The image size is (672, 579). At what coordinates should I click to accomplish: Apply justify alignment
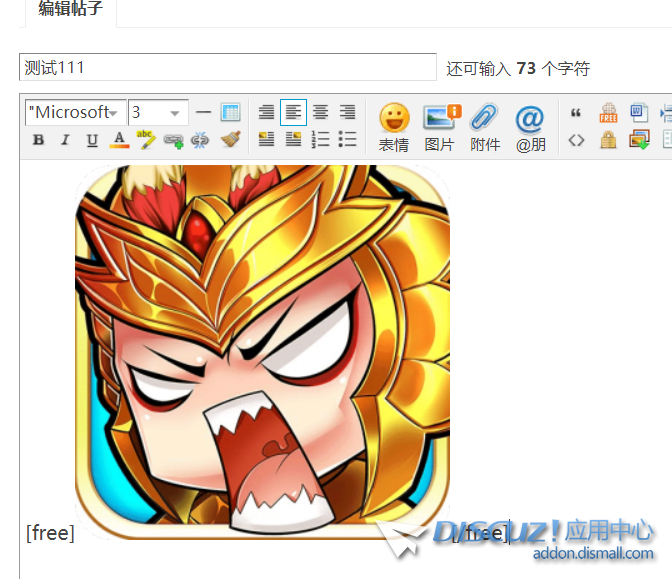coord(266,112)
